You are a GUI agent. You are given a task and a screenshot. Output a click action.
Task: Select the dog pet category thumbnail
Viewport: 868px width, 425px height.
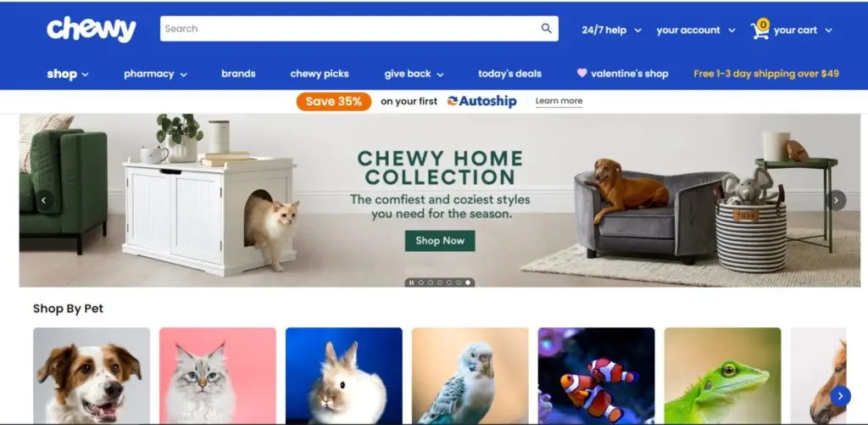click(92, 375)
